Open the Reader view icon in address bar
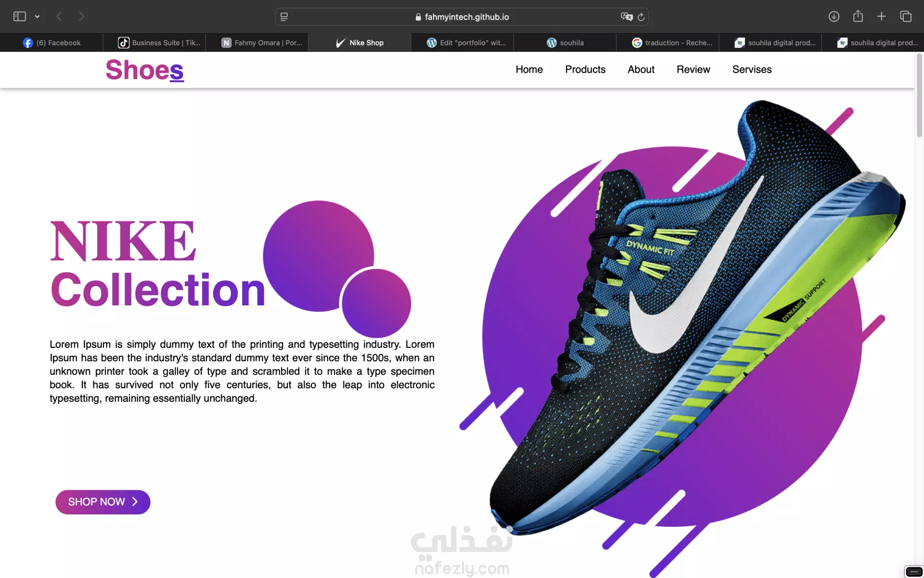This screenshot has height=578, width=924. tap(284, 17)
